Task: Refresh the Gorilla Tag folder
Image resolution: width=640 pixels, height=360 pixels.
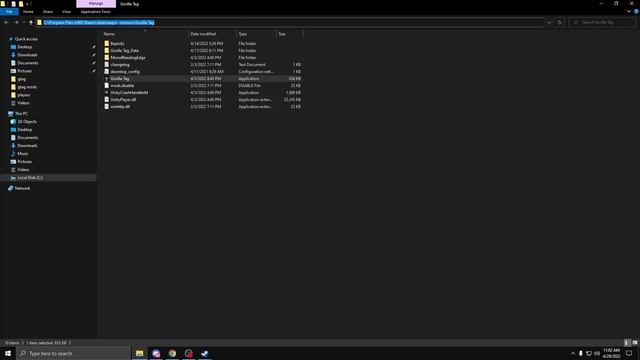Action: tap(560, 22)
